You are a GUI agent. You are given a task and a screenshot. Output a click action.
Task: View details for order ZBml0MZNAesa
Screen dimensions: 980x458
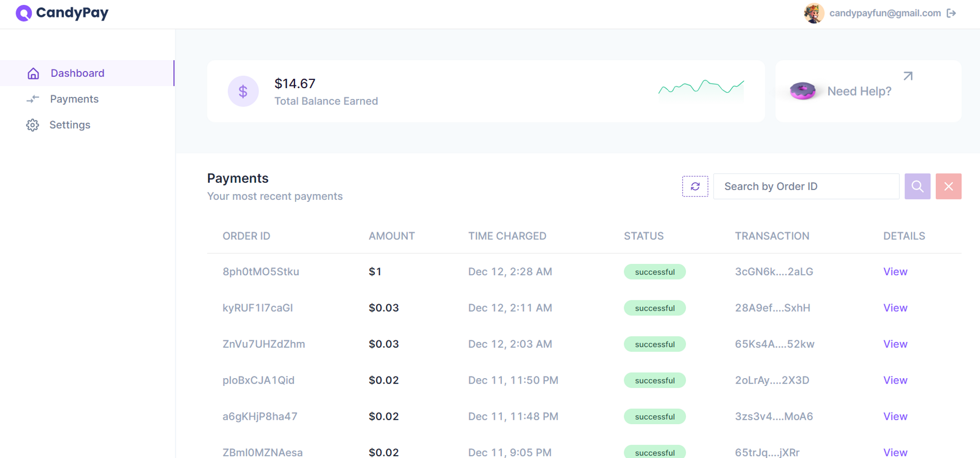pyautogui.click(x=895, y=452)
